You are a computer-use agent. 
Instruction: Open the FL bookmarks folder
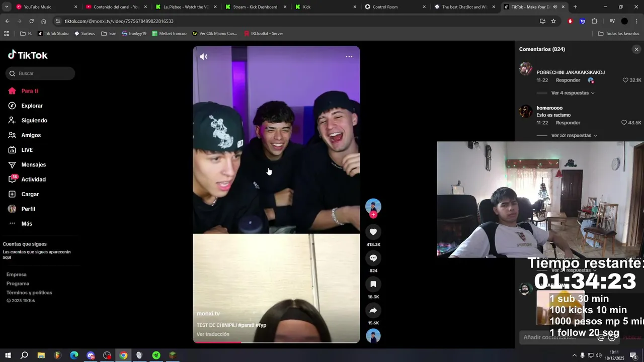[26, 34]
